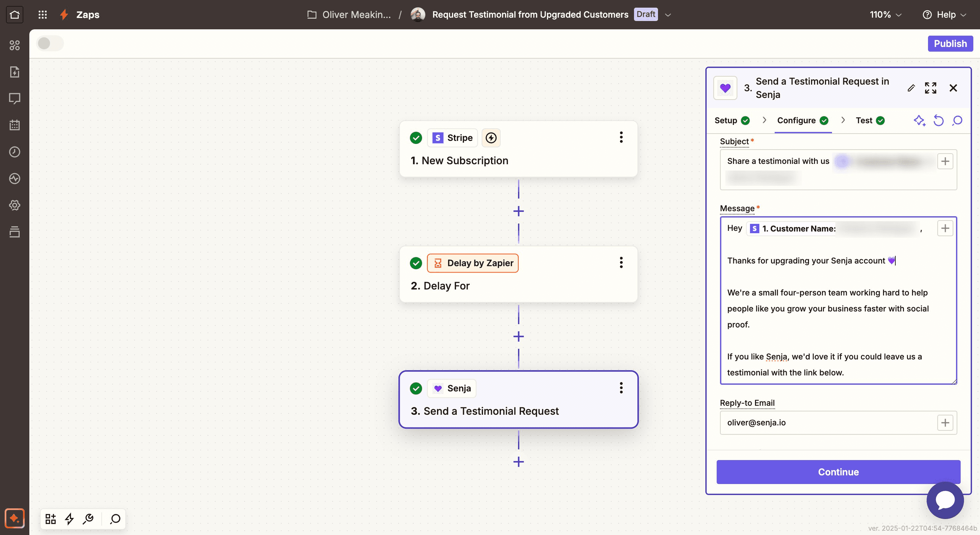The height and width of the screenshot is (535, 980).
Task: Click the AI sparkle icon in step panel
Action: (x=920, y=121)
